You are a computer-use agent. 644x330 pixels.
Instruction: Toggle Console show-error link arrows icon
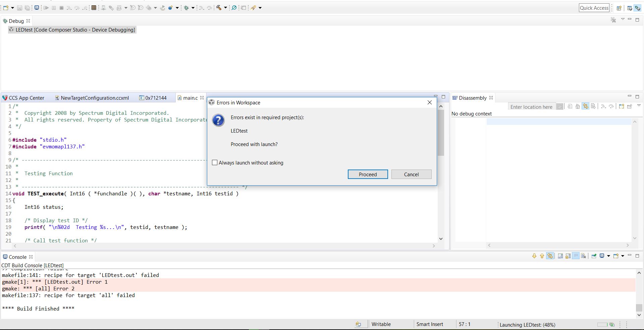pyautogui.click(x=550, y=256)
